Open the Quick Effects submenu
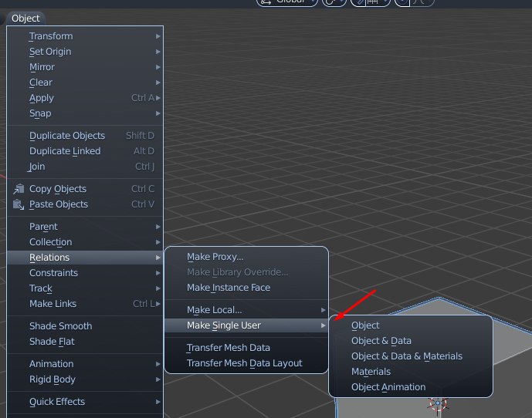532x418 pixels. point(85,402)
